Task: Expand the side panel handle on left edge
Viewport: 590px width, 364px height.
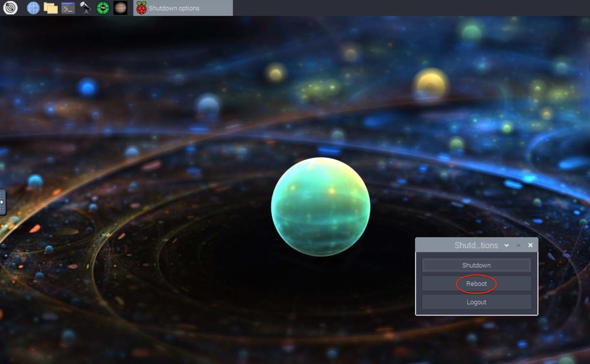Action: (x=2, y=202)
